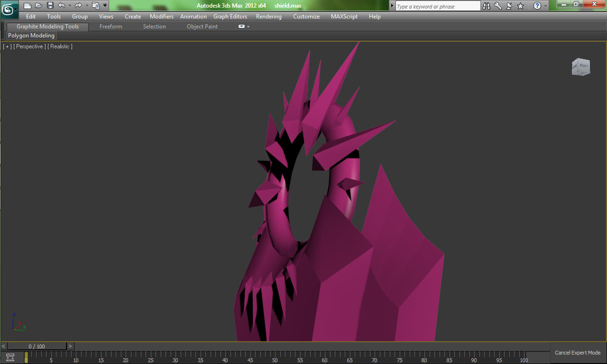Click the 0 / 100 time slider handle
Screen dimensions: 607x364
point(37,346)
